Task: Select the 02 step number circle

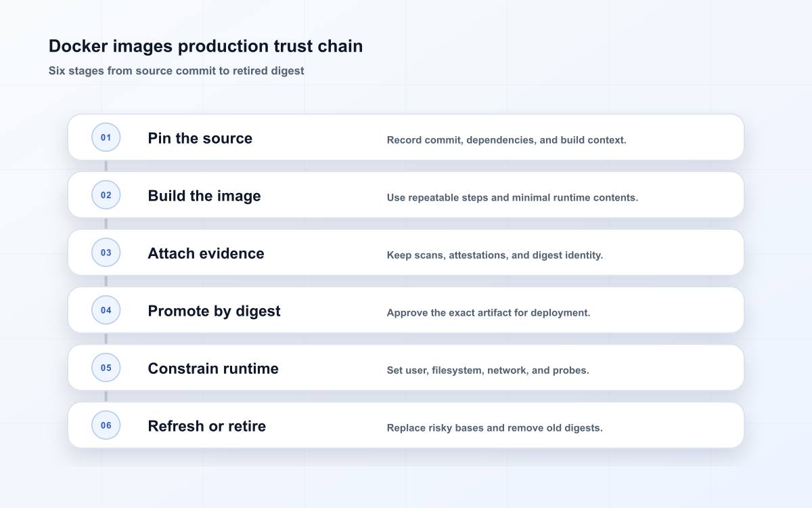Action: pos(106,195)
